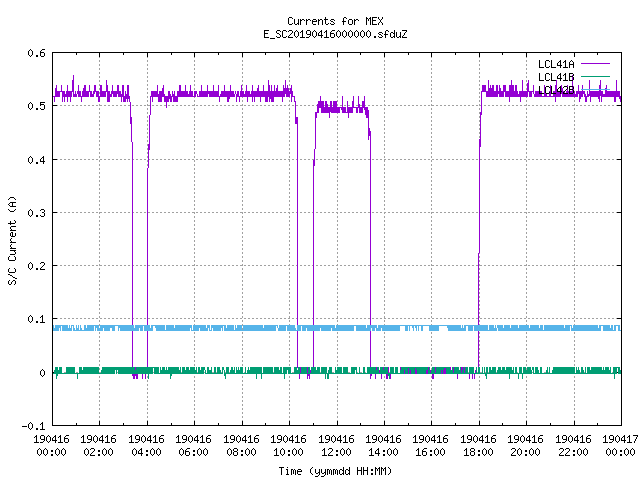Click the x-axis tick 190416 20:00

(525, 446)
